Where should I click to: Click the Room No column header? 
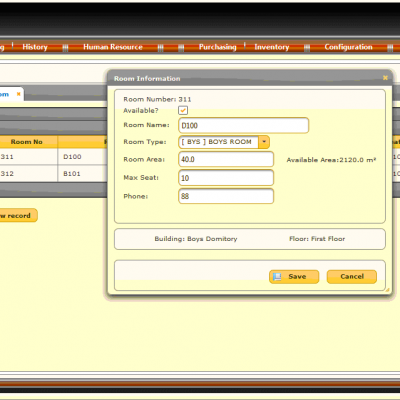28,142
